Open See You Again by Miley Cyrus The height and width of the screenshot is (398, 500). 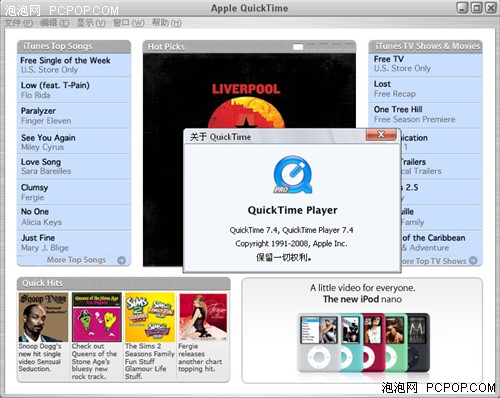[x=74, y=142]
